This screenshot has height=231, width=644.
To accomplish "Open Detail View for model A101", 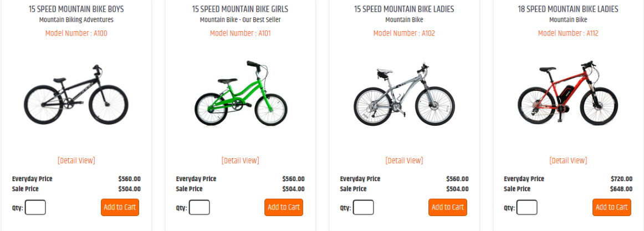I will [241, 161].
